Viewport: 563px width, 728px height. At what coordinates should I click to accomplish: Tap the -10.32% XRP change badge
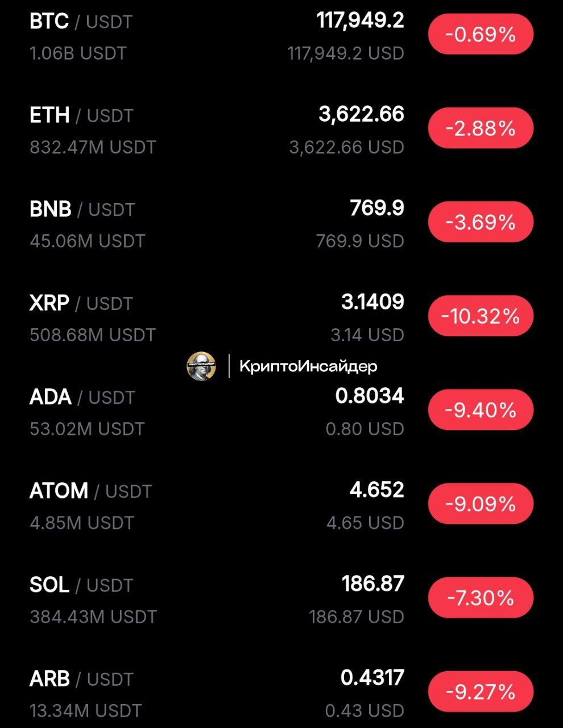coord(481,316)
